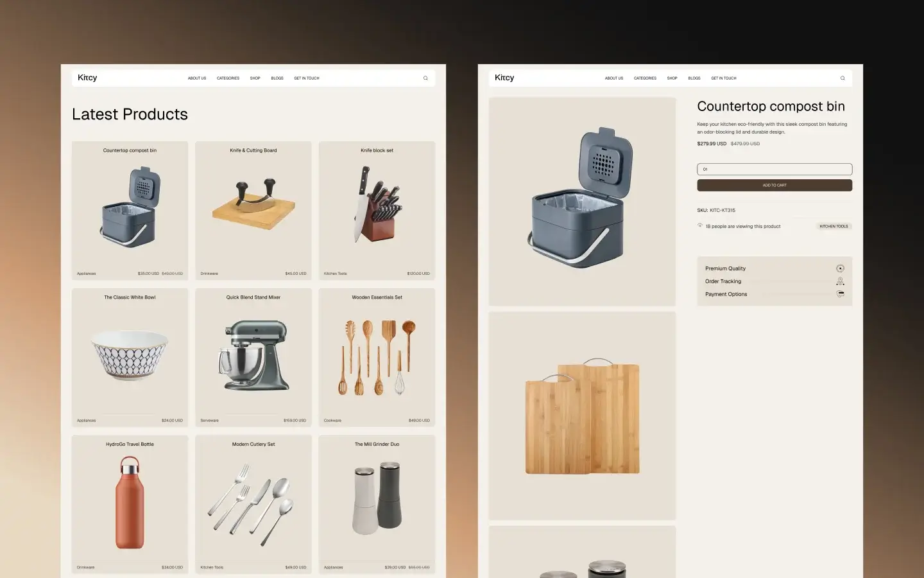Open BLOGS in left page navigation
The image size is (924, 578).
point(277,78)
